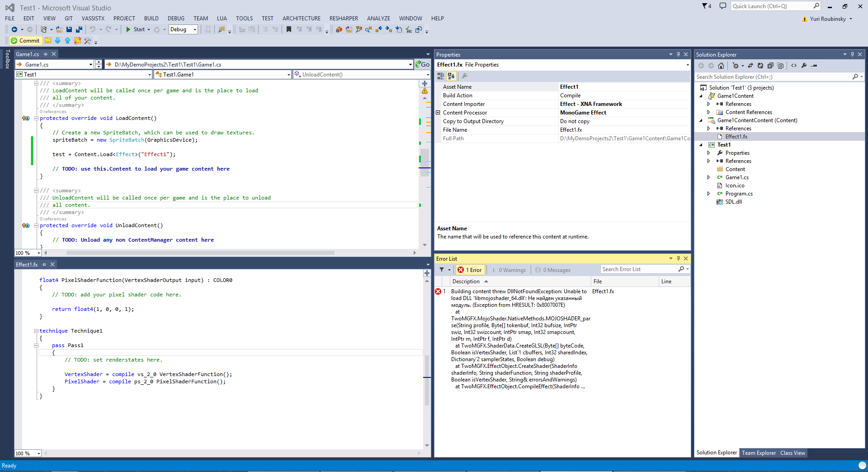Open the RESHARPER menu
The height and width of the screenshot is (472, 868).
click(x=344, y=19)
